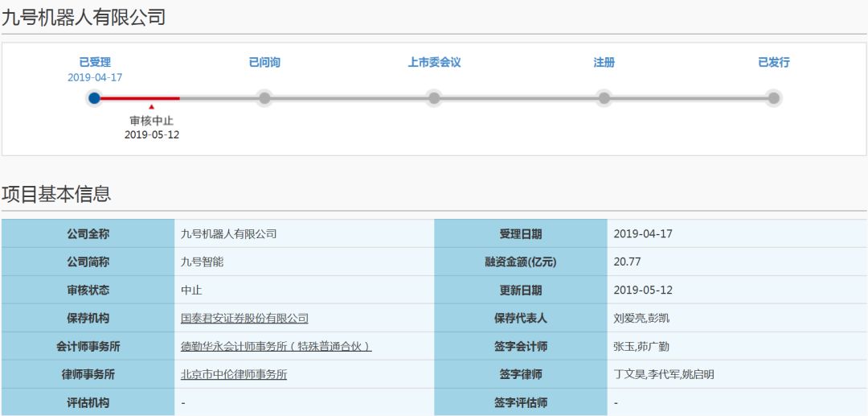The height and width of the screenshot is (416, 868).
Task: Click the 九号智能 value cell
Action: click(x=304, y=262)
